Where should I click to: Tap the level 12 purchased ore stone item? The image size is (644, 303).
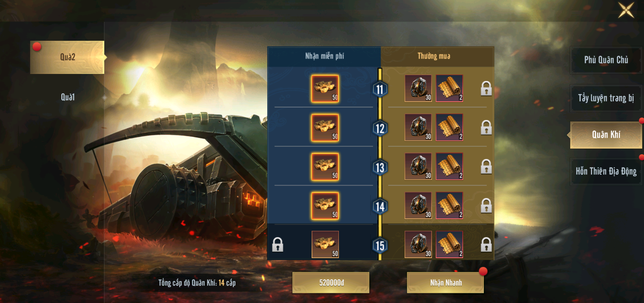(x=418, y=127)
